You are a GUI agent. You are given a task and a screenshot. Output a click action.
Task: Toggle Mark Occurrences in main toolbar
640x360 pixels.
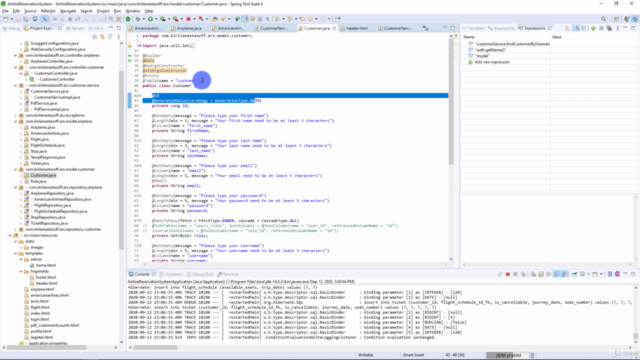[x=245, y=19]
